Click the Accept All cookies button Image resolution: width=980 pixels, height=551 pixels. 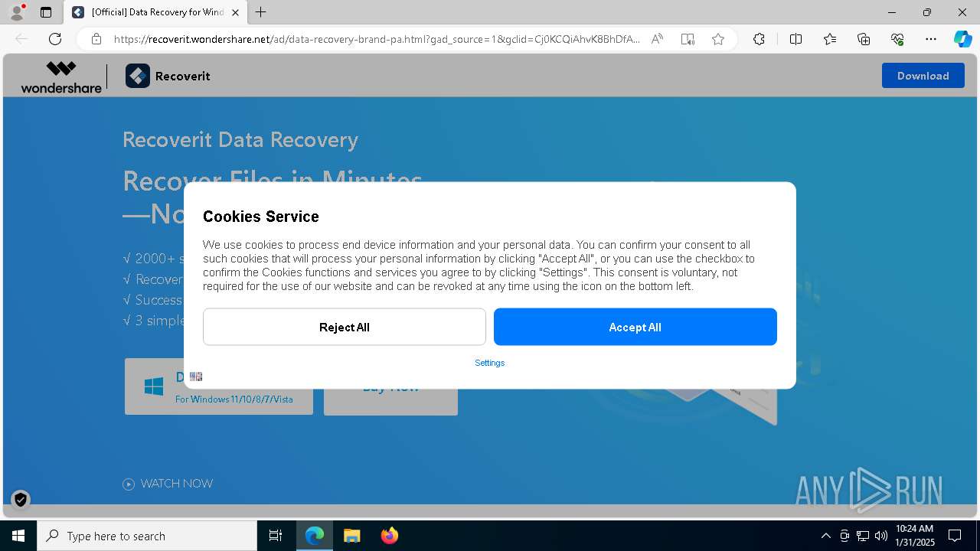(635, 327)
